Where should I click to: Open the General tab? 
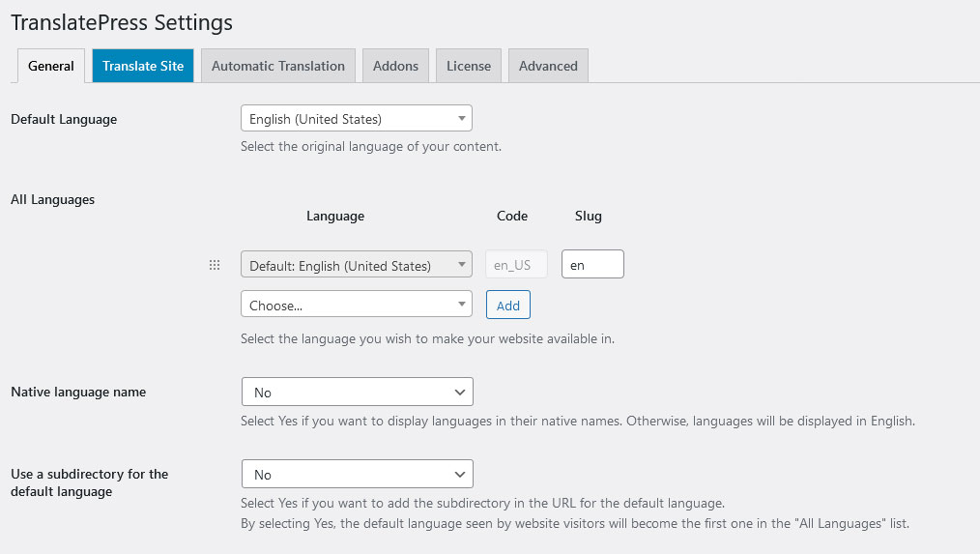50,66
